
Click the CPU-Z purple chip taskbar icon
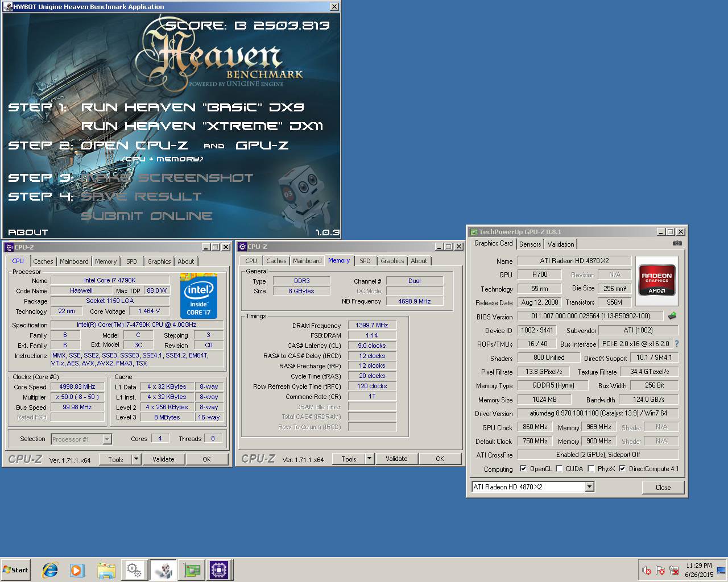219,570
